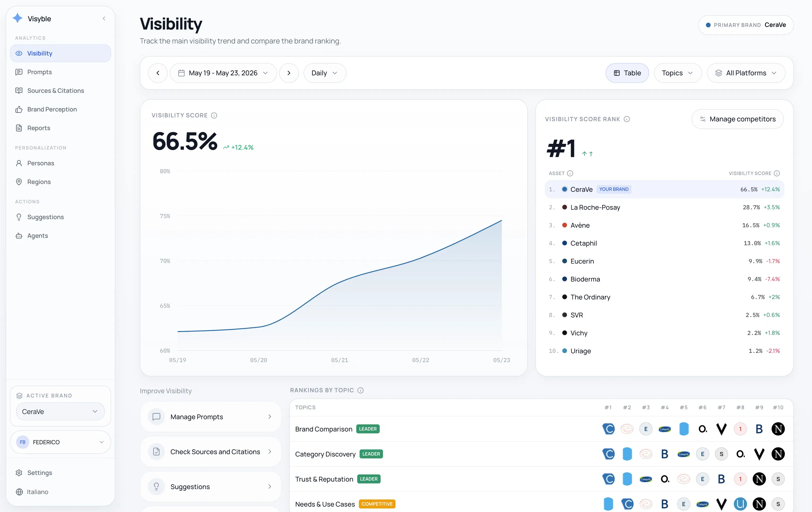Click the Sources & Citations book icon
Image resolution: width=812 pixels, height=512 pixels.
(x=19, y=91)
